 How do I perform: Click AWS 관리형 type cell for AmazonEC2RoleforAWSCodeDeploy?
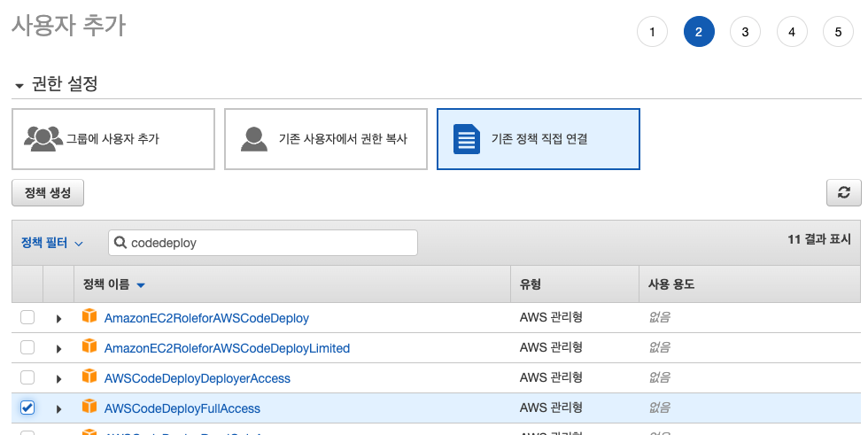[x=551, y=317]
